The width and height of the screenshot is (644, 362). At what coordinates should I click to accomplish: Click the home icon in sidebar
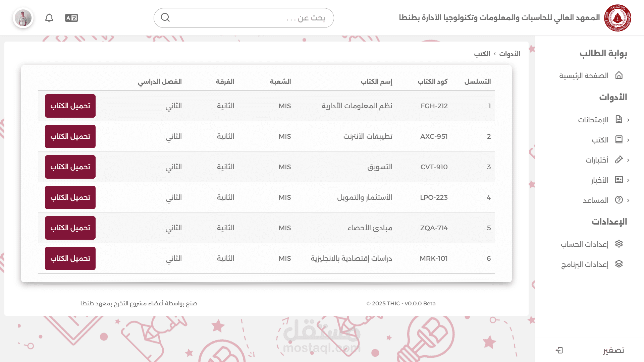point(619,75)
